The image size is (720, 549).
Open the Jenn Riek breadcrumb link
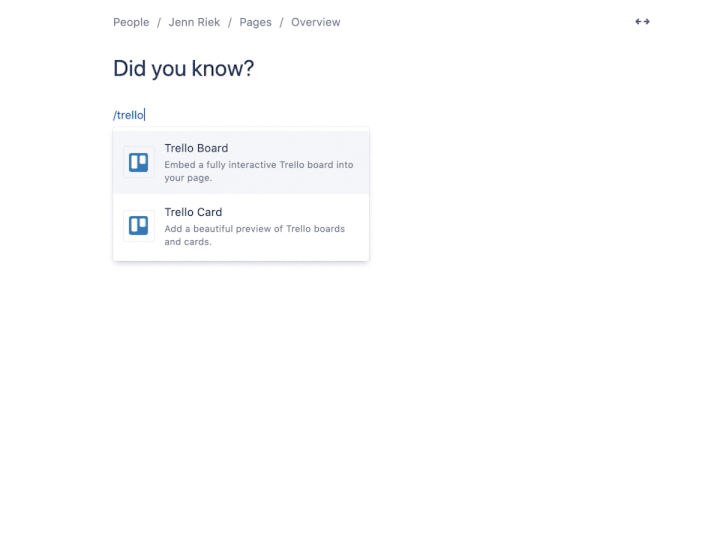194,22
